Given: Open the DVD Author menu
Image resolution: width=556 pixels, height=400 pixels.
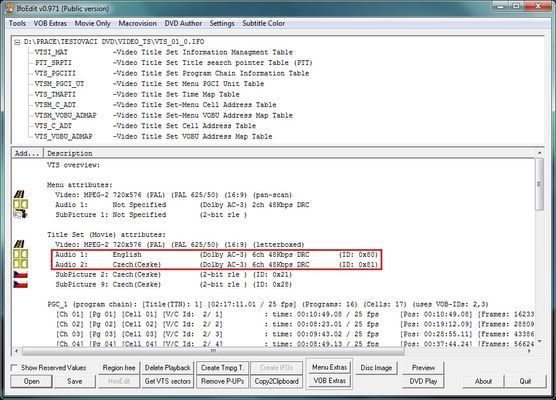Looking at the screenshot, I should pos(183,23).
